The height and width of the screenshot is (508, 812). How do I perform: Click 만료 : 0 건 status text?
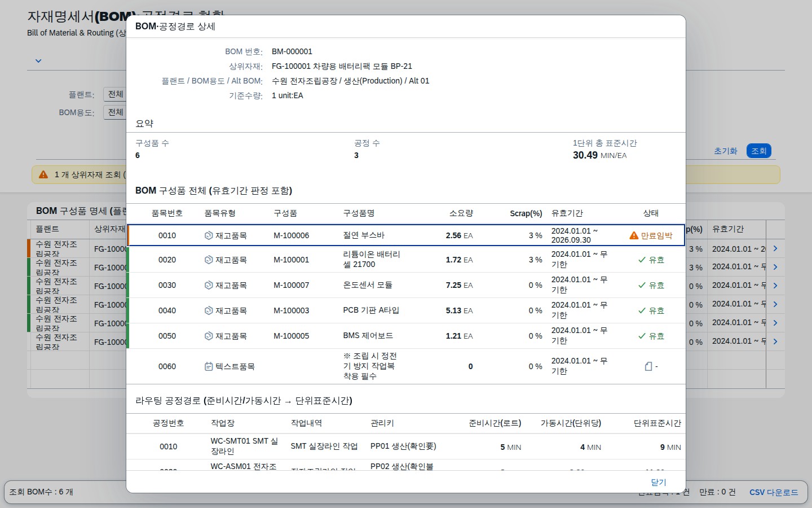pyautogui.click(x=717, y=492)
